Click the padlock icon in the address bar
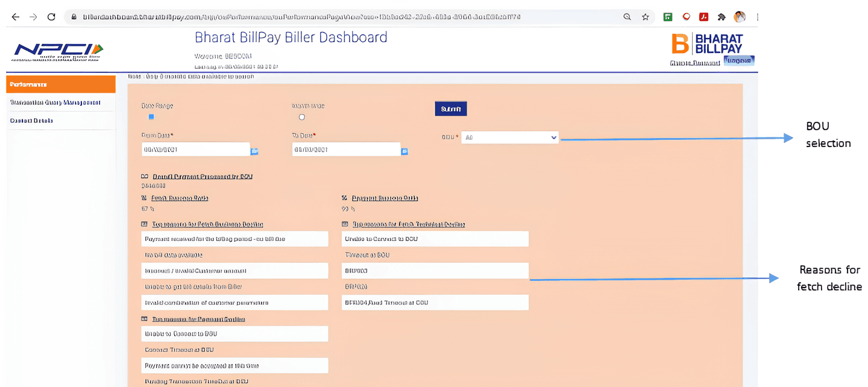 [74, 17]
